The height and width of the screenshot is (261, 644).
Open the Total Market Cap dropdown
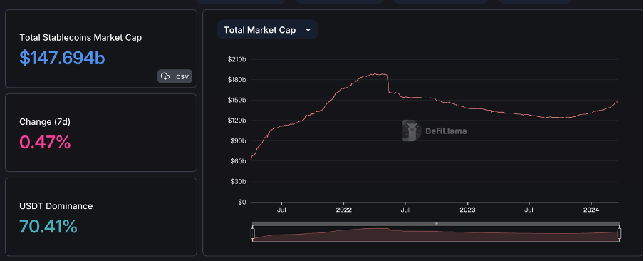[x=267, y=29]
